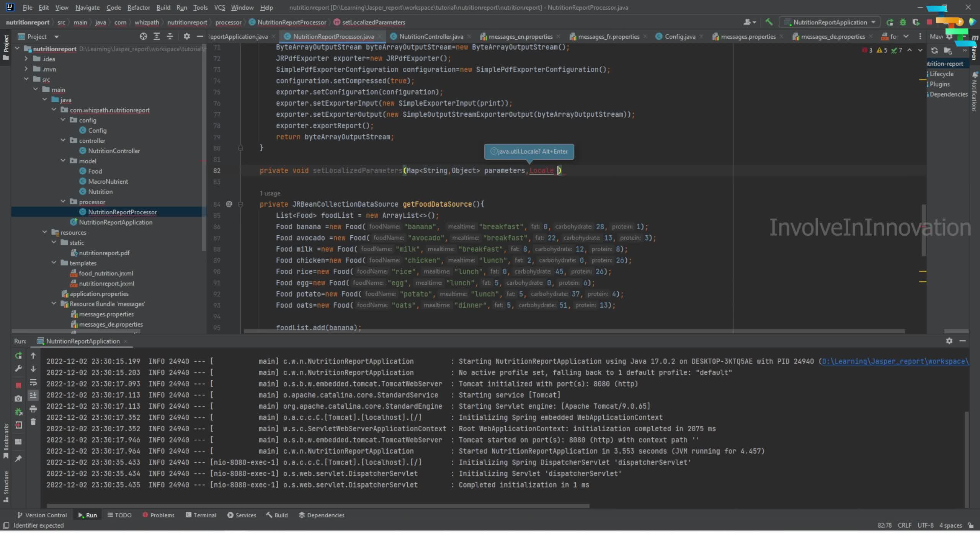Click line separator CRLF in status bar
The height and width of the screenshot is (551, 980).
click(x=904, y=525)
